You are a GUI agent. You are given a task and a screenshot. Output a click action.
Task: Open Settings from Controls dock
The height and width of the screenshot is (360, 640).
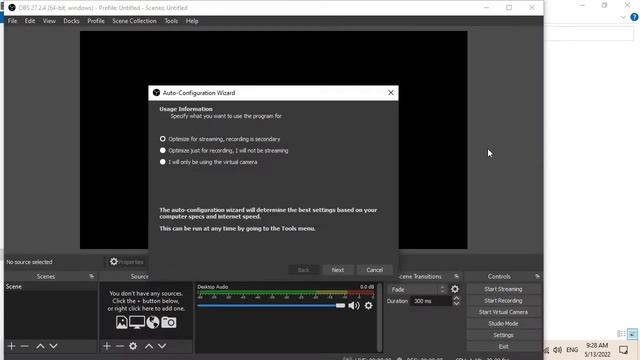(x=503, y=335)
